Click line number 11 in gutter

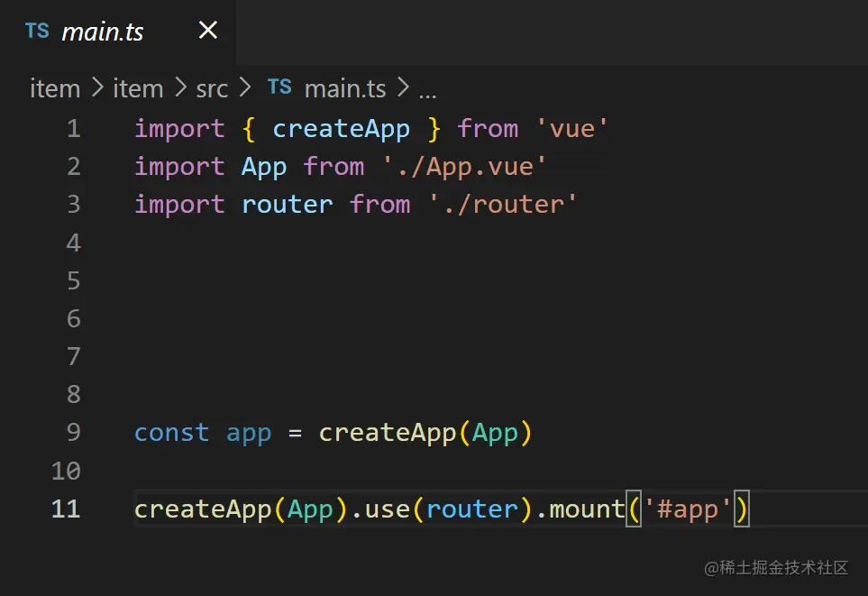coord(66,509)
